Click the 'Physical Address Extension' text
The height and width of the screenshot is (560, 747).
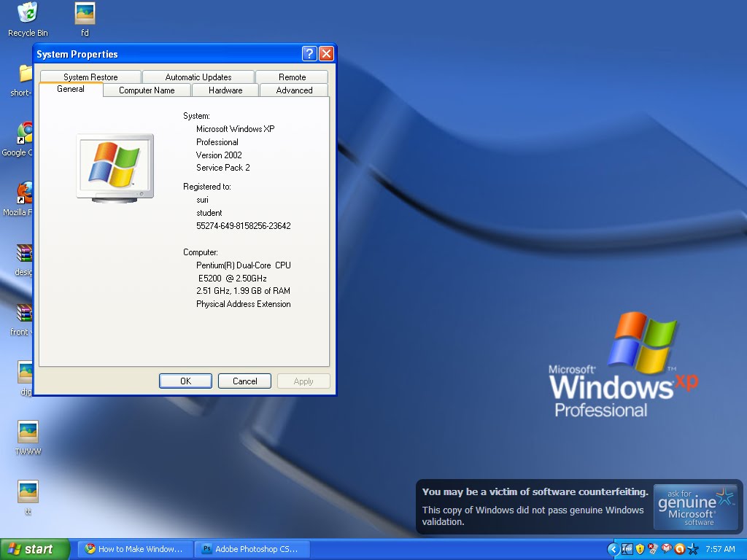point(244,304)
